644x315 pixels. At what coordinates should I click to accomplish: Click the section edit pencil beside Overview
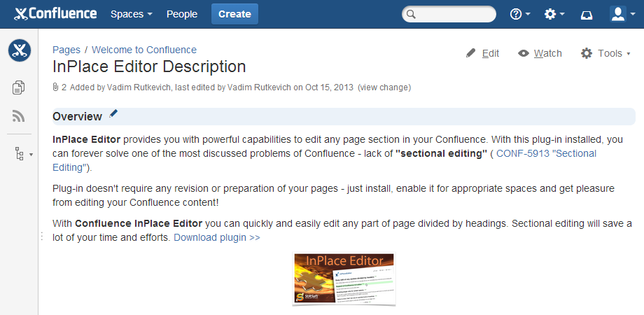point(114,114)
